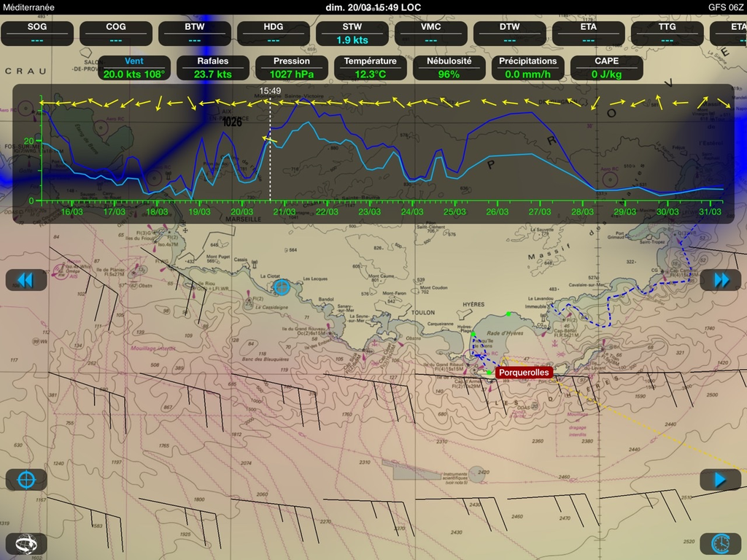This screenshot has width=747, height=560.
Task: Jump to 19/03 on the meteogram axis
Action: (200, 211)
